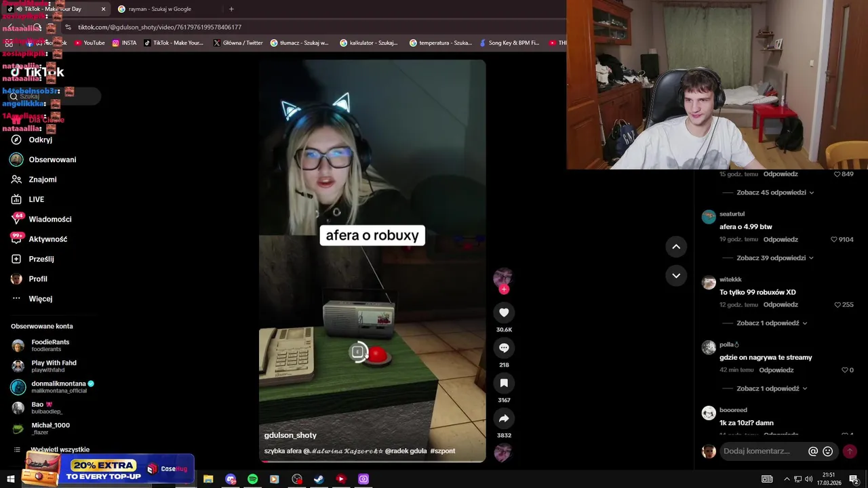Open Prześlij upload page
868x488 pixels.
click(42, 259)
